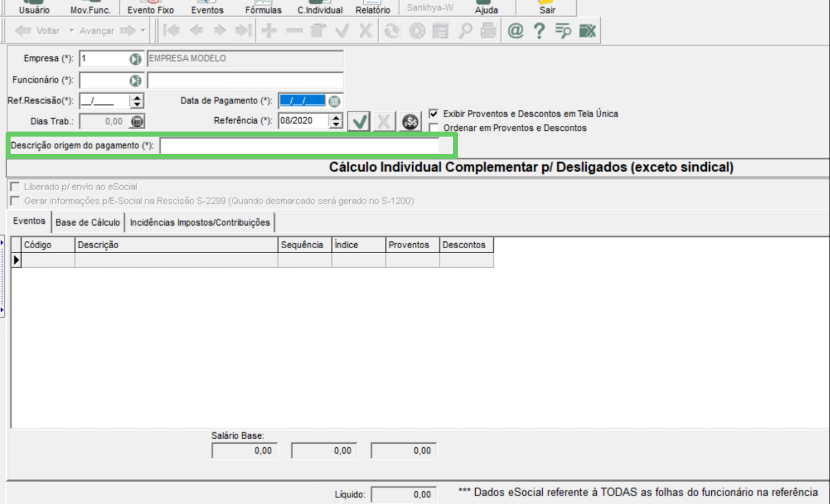Click the printer icon in toolbar

489,31
